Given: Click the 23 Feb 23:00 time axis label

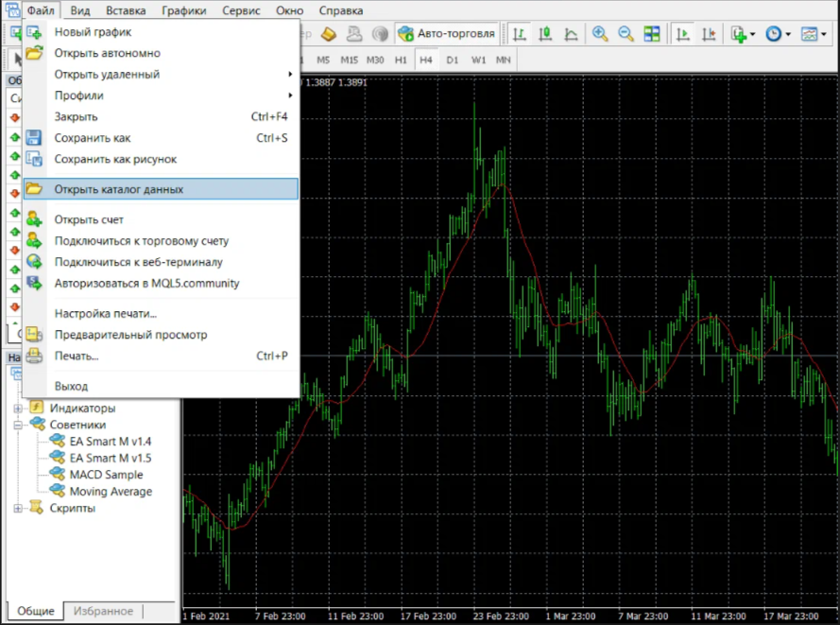Looking at the screenshot, I should pyautogui.click(x=501, y=616).
